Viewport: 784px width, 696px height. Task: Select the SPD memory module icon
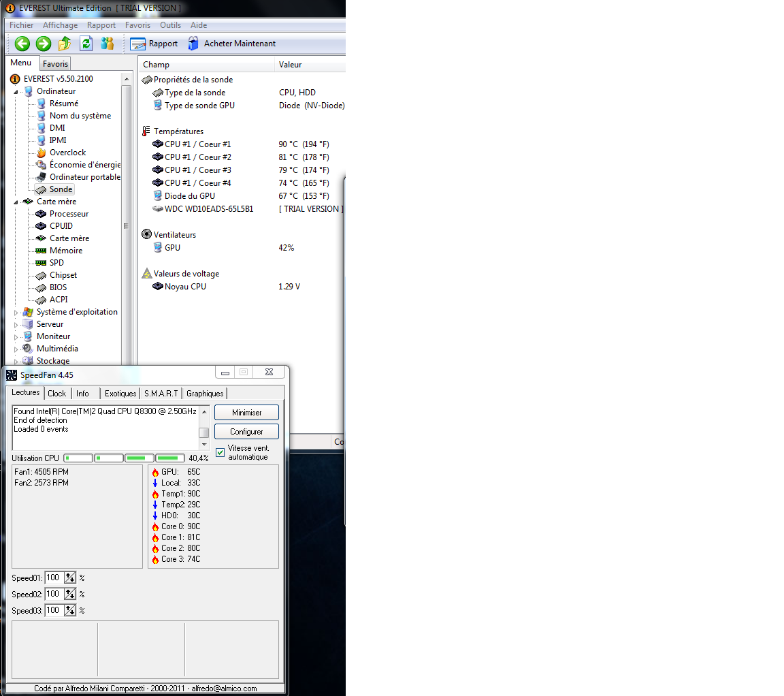[41, 263]
